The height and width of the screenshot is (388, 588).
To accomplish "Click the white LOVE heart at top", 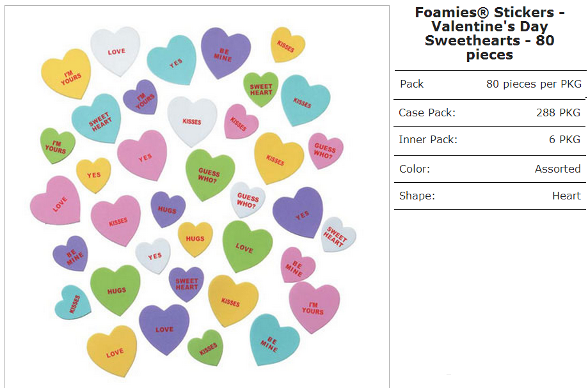I will [x=116, y=50].
